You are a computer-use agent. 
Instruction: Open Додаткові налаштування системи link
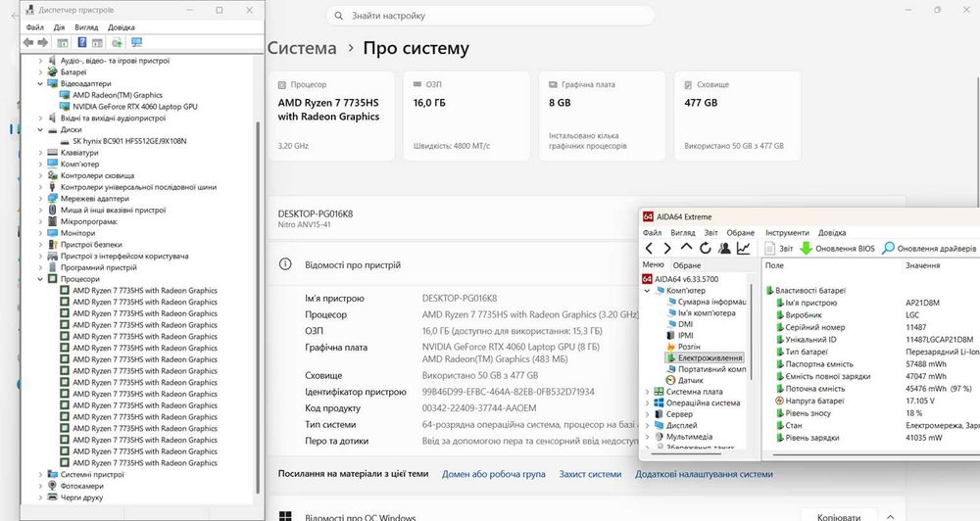704,474
